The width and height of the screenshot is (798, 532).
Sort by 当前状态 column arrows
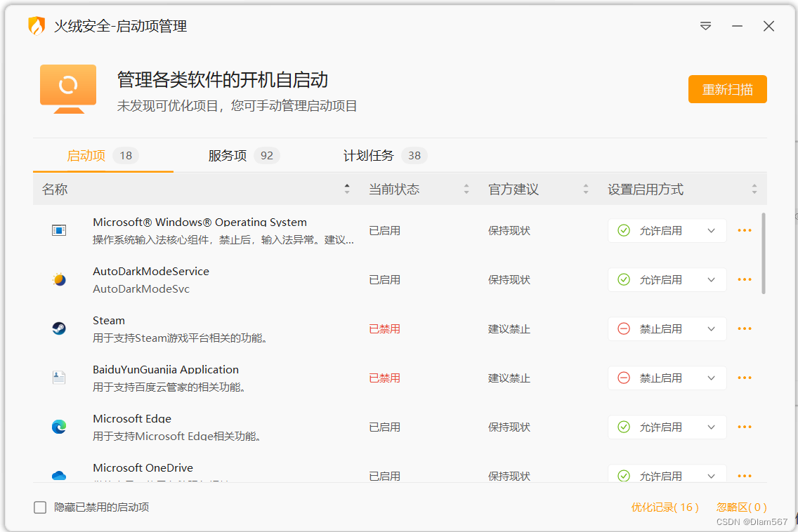coord(466,189)
